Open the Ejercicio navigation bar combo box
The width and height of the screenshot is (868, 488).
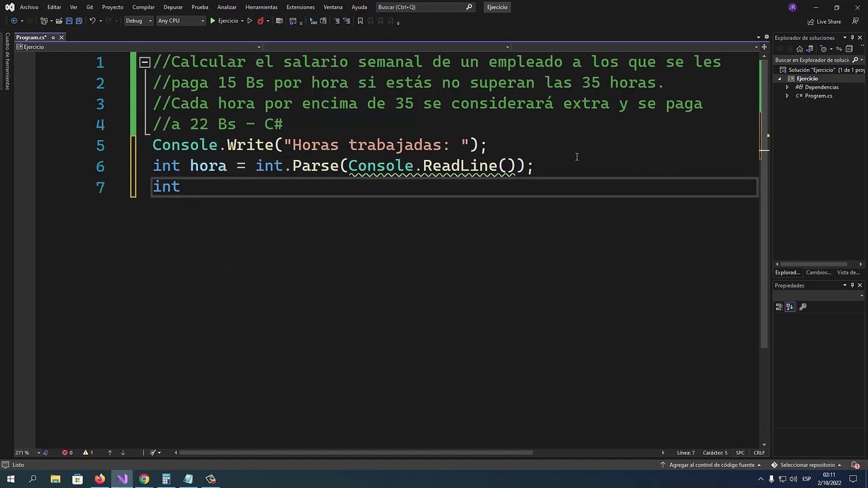(138, 47)
